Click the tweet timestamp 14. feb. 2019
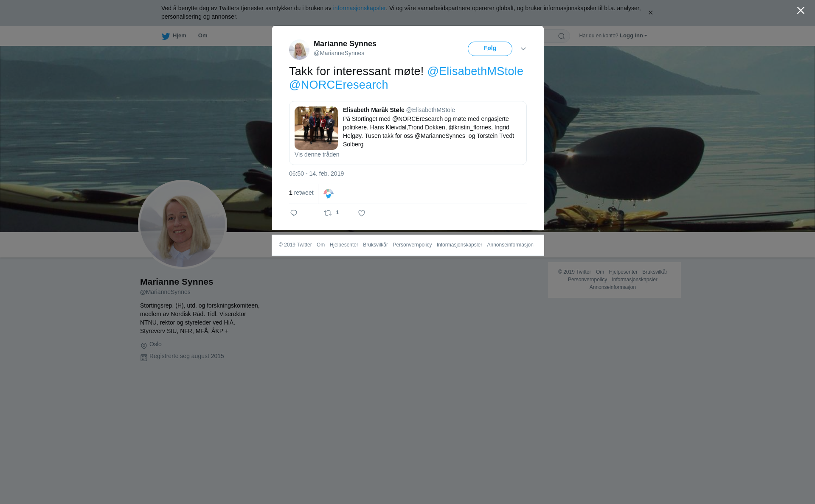The height and width of the screenshot is (504, 815). click(316, 174)
